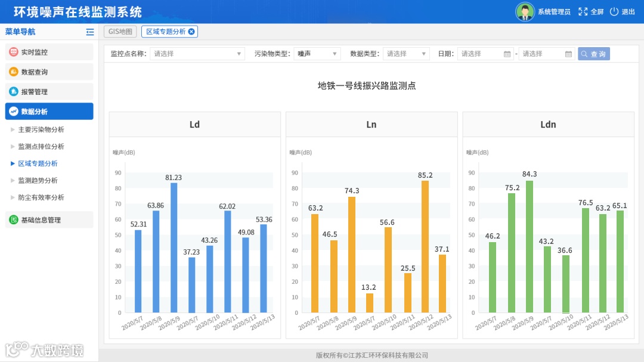Click end date input field
This screenshot has width=644, height=362.
tap(547, 54)
